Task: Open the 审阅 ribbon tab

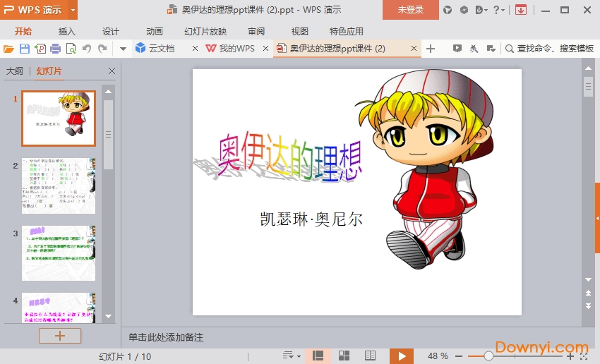Action: coord(256,31)
